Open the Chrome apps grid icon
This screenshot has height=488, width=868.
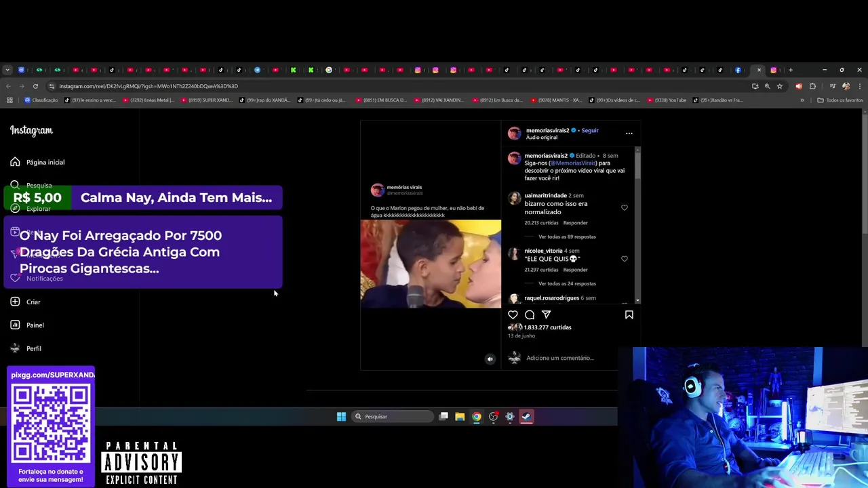click(9, 100)
